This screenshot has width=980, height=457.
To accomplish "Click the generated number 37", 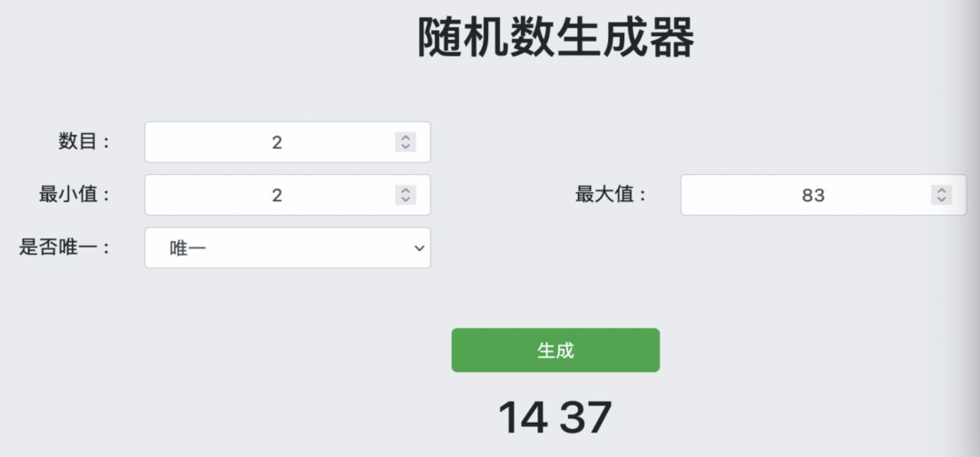I will click(585, 417).
